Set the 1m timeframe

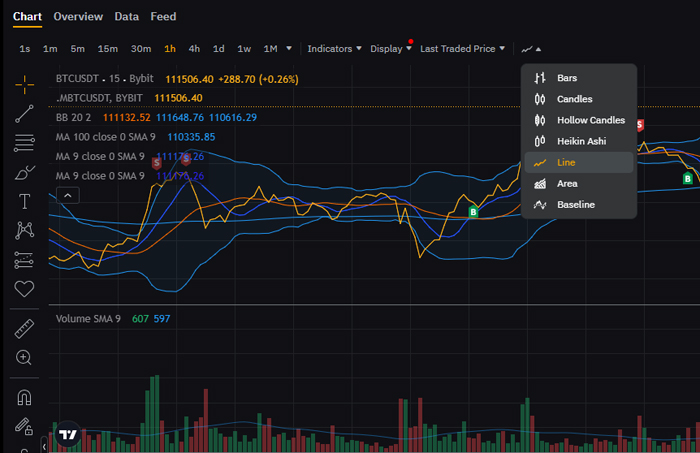(x=50, y=49)
